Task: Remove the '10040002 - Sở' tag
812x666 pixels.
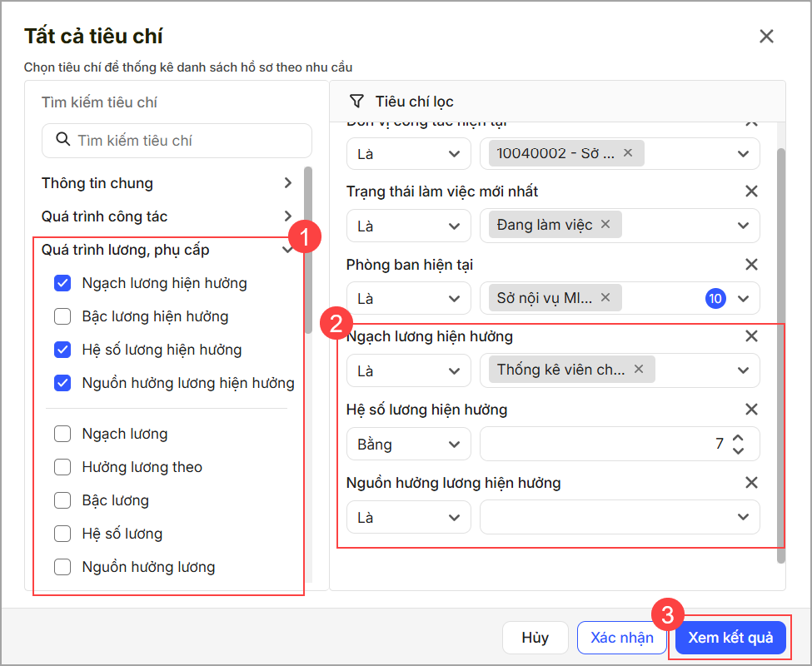Action: coord(628,153)
